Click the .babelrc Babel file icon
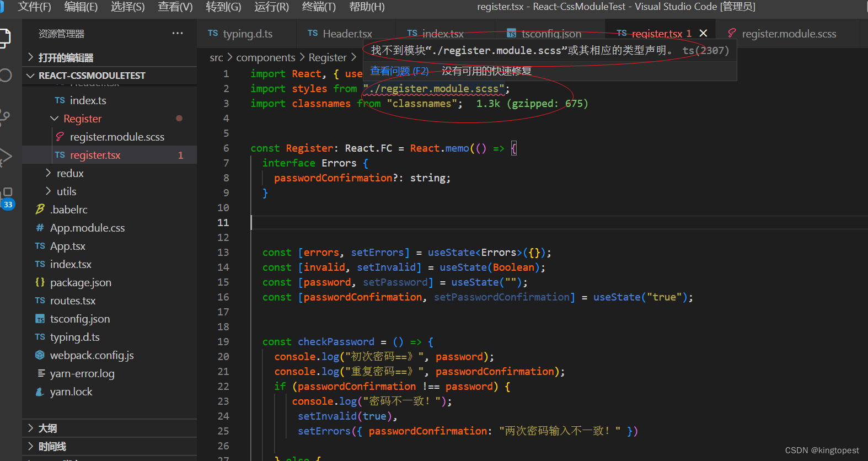868x461 pixels. pos(40,210)
